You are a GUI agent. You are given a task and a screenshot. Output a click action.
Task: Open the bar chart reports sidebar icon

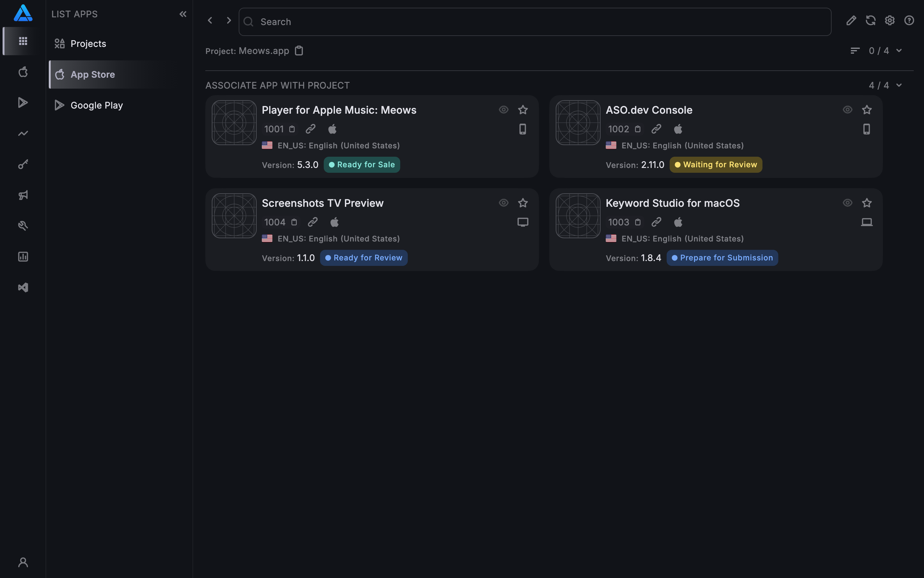click(23, 257)
